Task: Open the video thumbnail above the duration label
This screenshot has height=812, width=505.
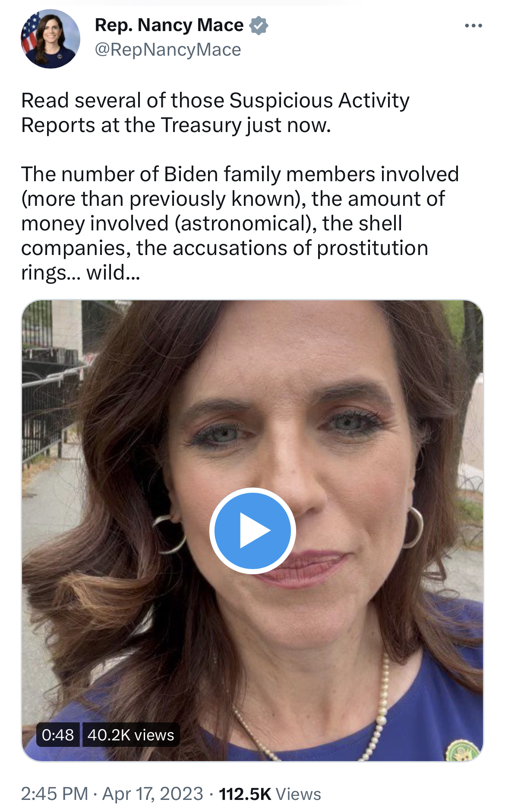Action: (x=252, y=530)
